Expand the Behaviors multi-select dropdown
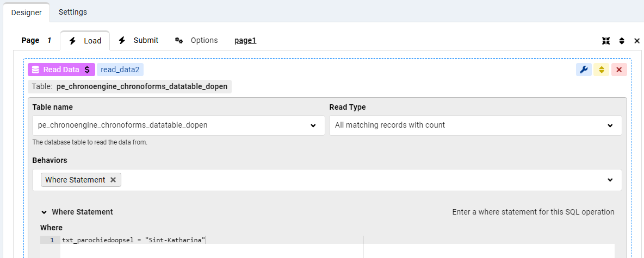 click(x=610, y=180)
